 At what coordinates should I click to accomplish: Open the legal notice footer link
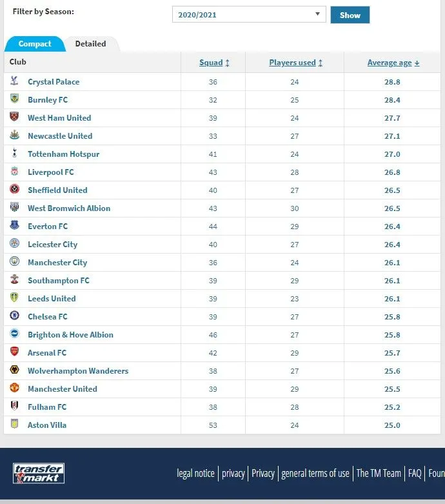point(195,473)
